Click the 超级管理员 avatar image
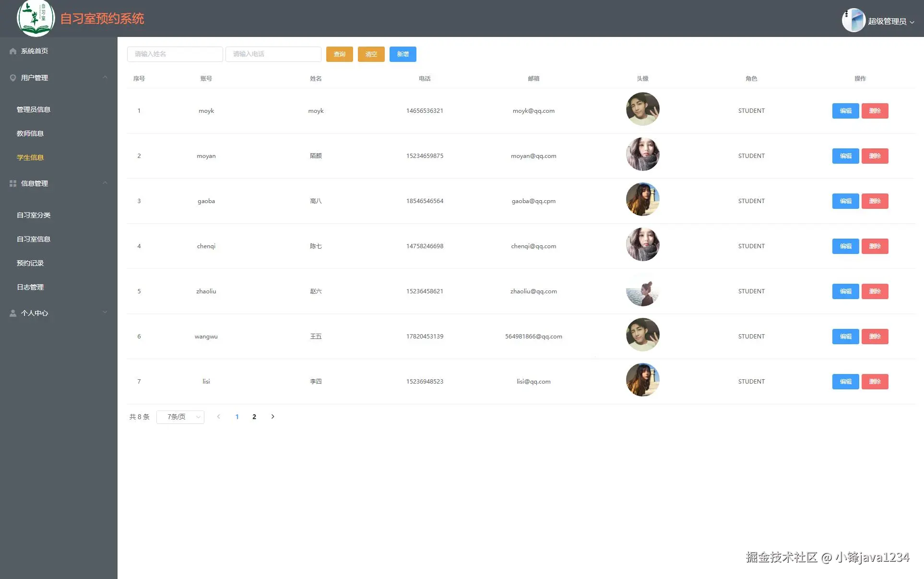This screenshot has width=924, height=579. (853, 20)
